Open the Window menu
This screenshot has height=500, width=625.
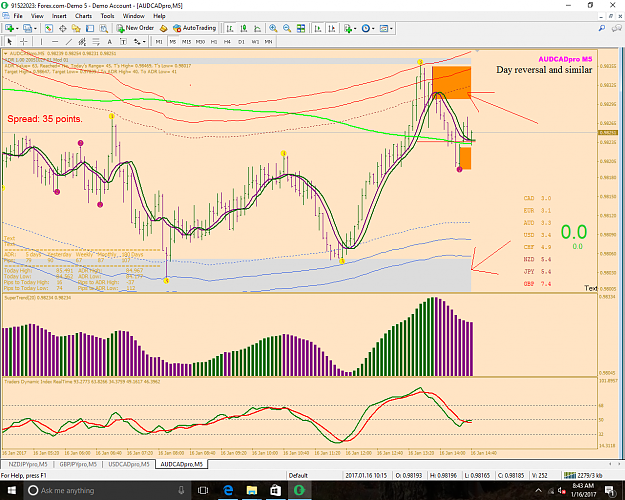pos(134,16)
